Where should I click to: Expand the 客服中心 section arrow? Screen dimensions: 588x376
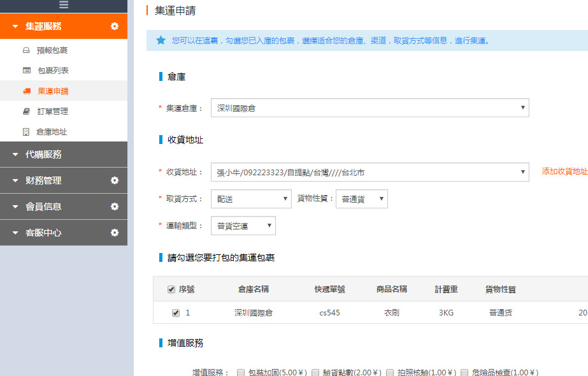(x=15, y=233)
